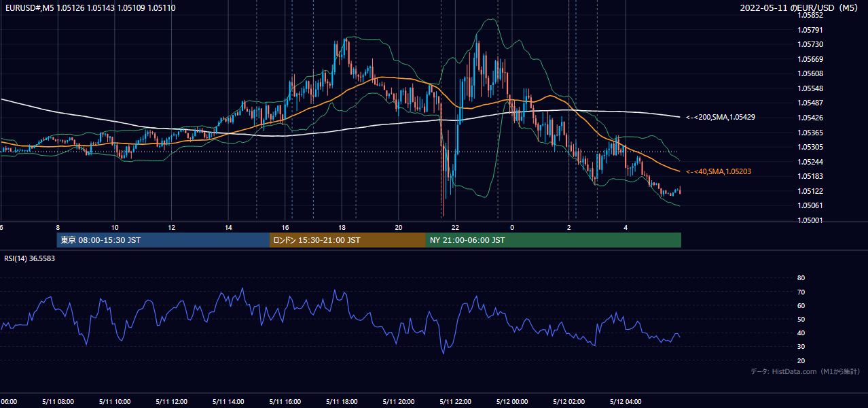Click the 5/11 22:00 bottom time label
Image resolution: width=868 pixels, height=408 pixels.
[x=455, y=401]
